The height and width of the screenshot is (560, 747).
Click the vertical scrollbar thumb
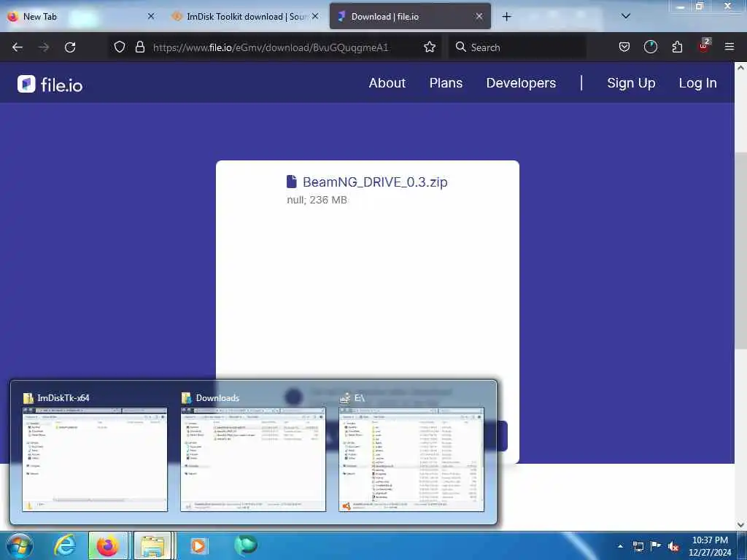pos(741,250)
